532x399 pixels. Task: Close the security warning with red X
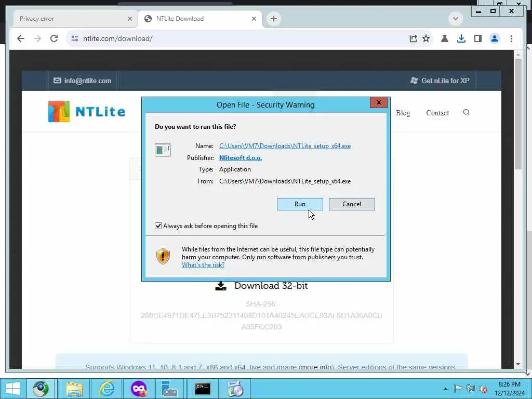379,102
